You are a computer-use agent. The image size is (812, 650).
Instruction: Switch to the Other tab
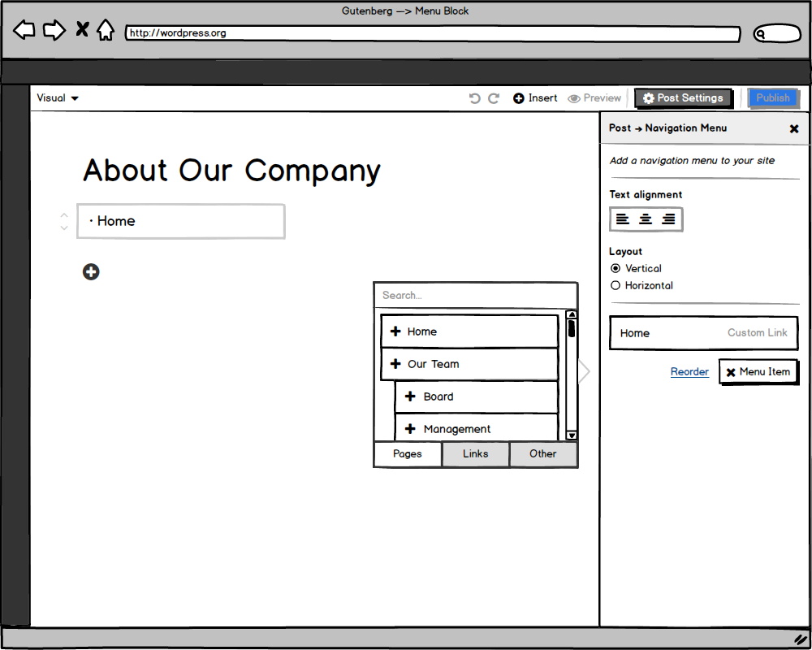click(x=543, y=454)
